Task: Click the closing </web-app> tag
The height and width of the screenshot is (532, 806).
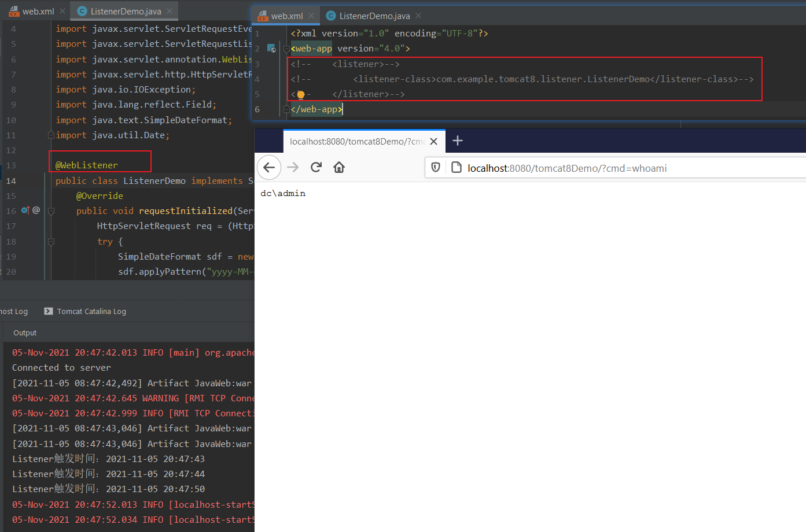Action: (316, 109)
